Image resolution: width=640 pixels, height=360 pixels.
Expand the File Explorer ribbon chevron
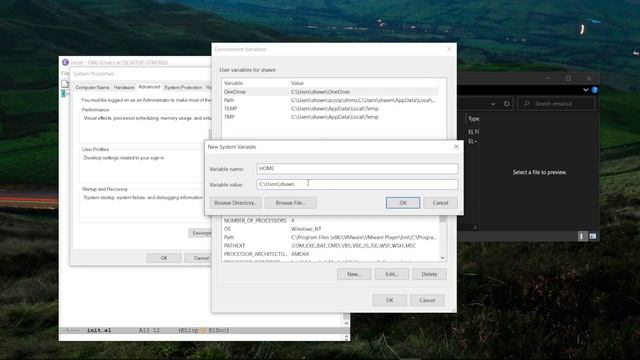(x=585, y=90)
